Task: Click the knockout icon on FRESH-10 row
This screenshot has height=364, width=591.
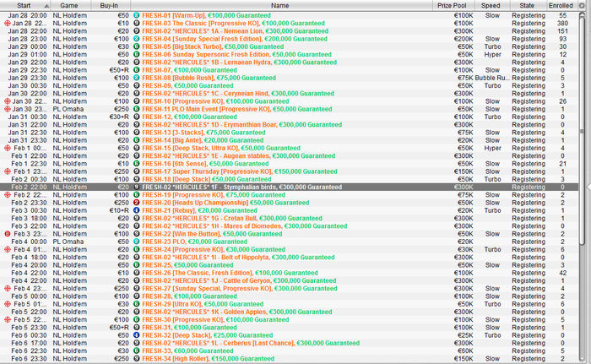Action: tap(7, 101)
